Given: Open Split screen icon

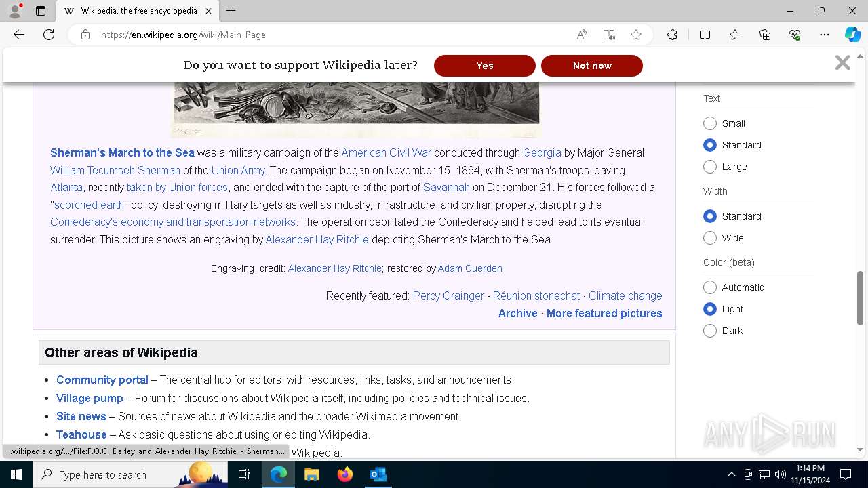Looking at the screenshot, I should click(x=705, y=35).
